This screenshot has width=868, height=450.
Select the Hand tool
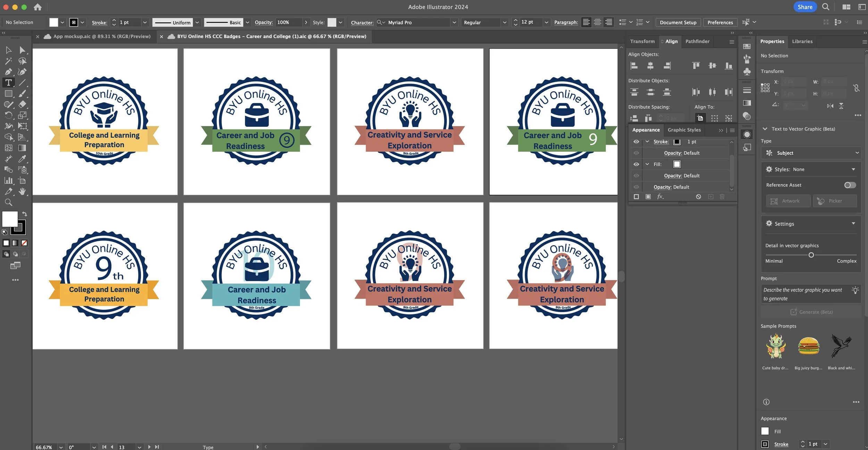point(23,191)
